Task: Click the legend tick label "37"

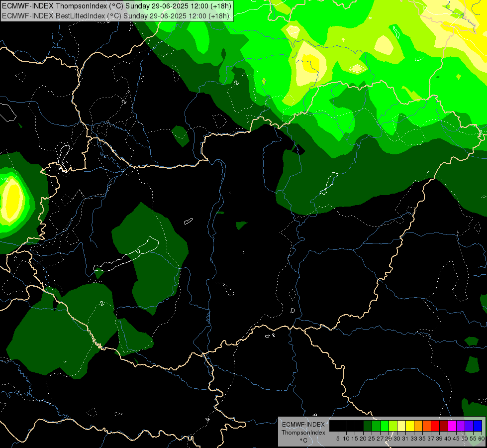Action: [x=431, y=439]
